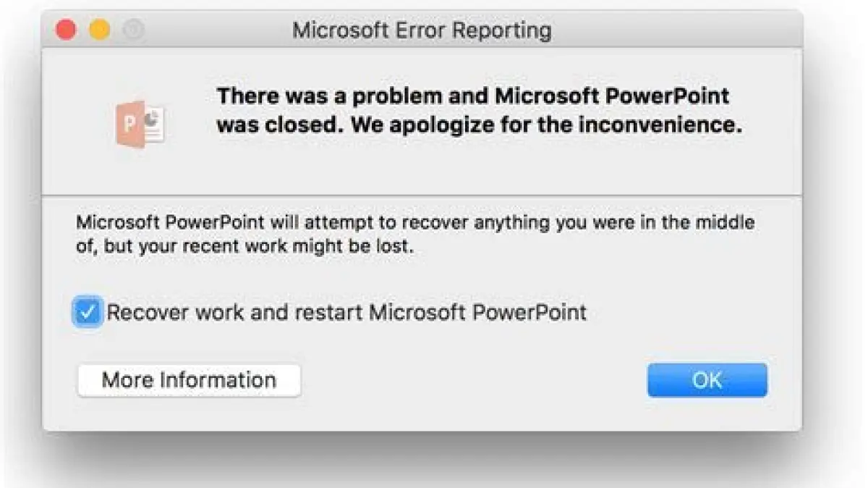
Task: Click the blank area right of the checkbox label
Action: point(687,313)
